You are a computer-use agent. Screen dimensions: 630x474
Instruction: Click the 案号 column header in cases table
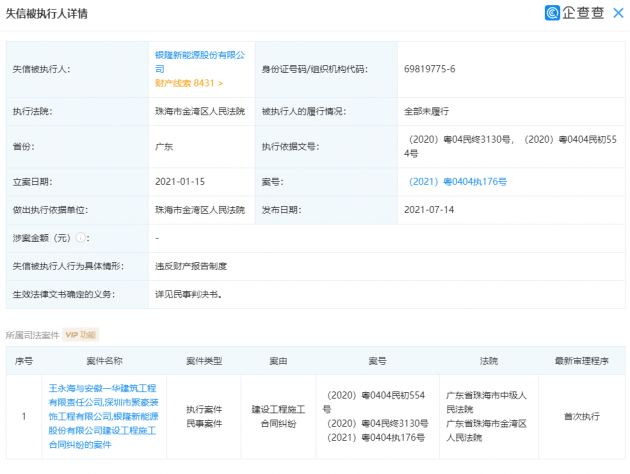click(377, 361)
